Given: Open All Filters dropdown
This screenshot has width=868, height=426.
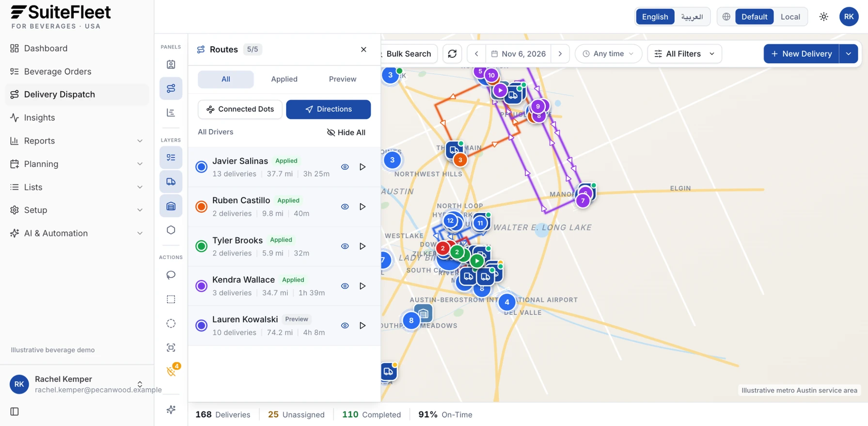Looking at the screenshot, I should [x=684, y=54].
